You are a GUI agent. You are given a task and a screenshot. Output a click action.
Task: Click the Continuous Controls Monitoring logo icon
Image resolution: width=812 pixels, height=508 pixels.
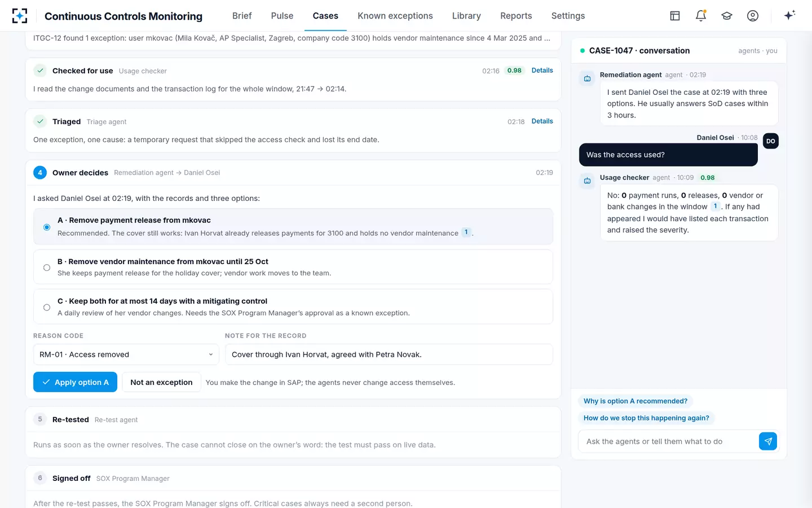click(x=20, y=16)
